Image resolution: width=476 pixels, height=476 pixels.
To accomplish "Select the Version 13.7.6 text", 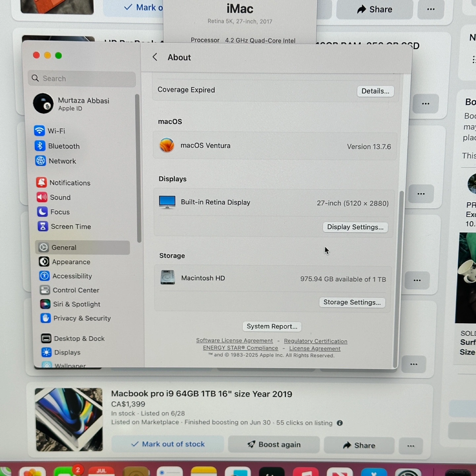I will pyautogui.click(x=369, y=146).
